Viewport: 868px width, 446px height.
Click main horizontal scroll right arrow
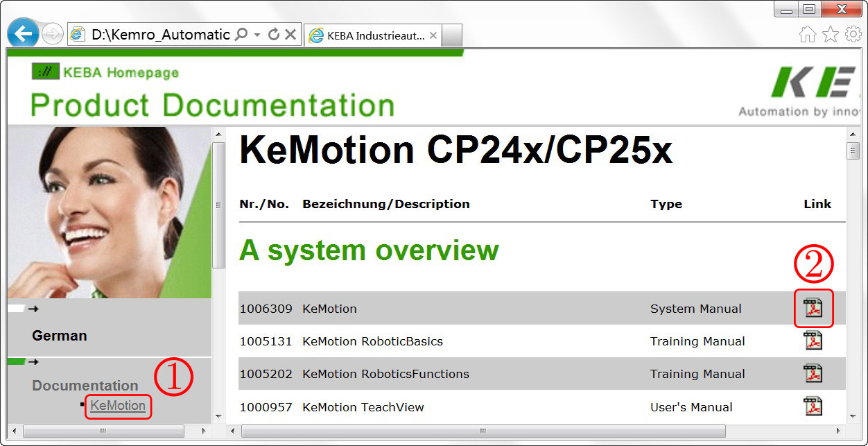839,431
